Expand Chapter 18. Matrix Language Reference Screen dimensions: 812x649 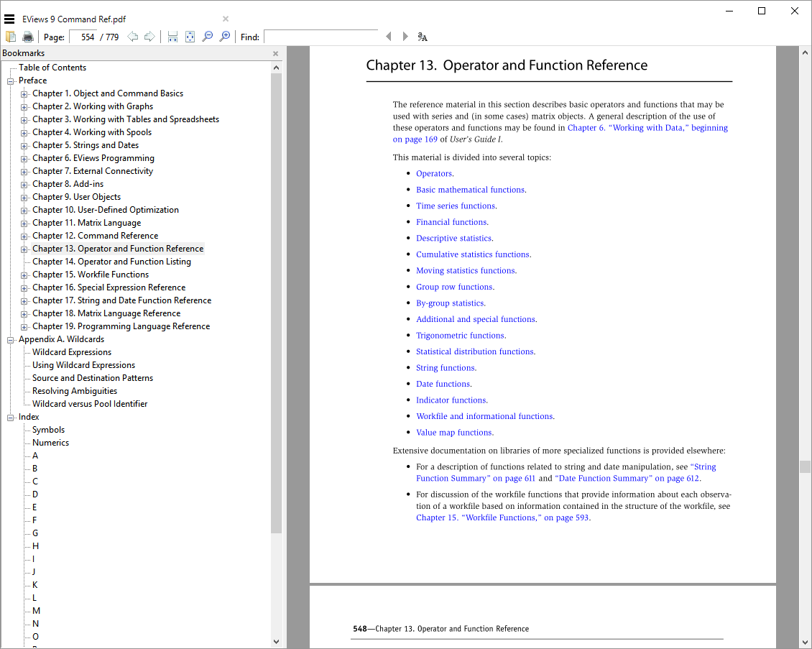point(24,313)
